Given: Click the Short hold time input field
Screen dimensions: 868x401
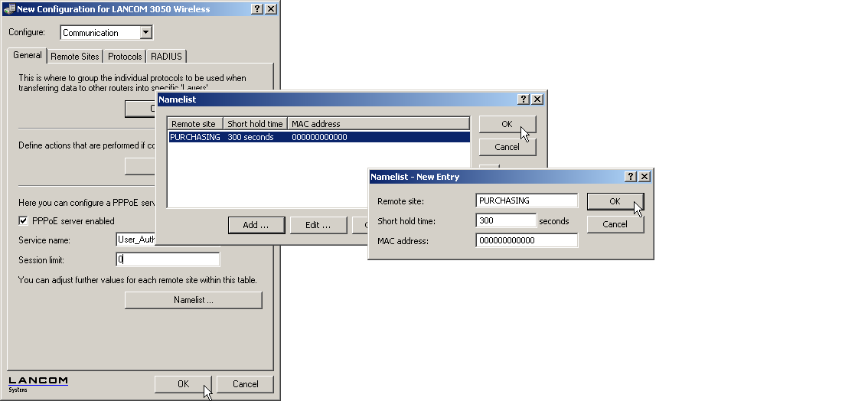Looking at the screenshot, I should click(505, 220).
